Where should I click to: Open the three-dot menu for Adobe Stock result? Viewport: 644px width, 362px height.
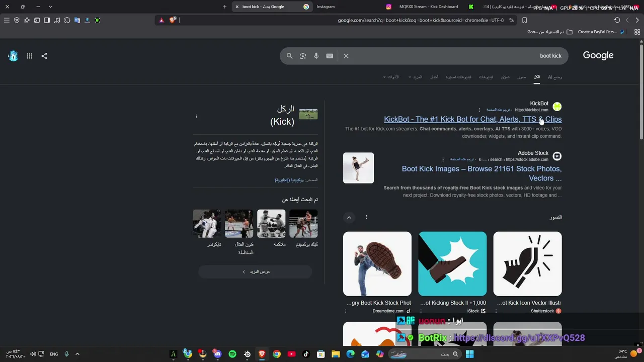443,159
